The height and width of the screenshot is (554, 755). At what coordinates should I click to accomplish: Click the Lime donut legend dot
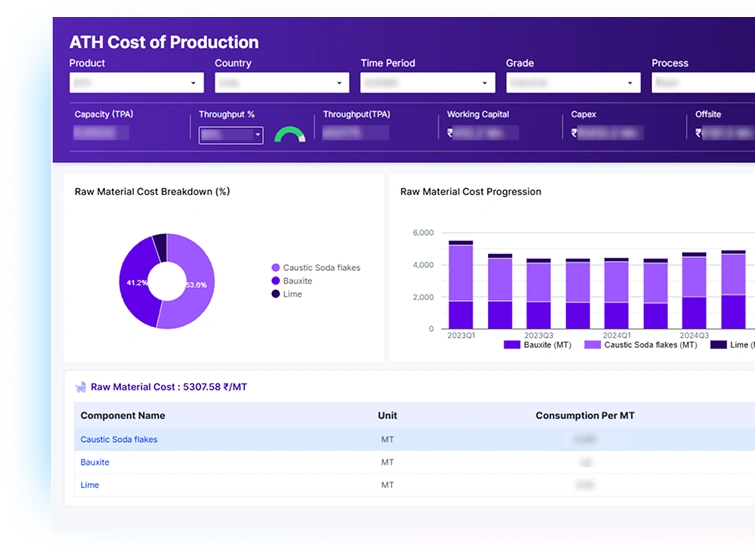click(275, 294)
